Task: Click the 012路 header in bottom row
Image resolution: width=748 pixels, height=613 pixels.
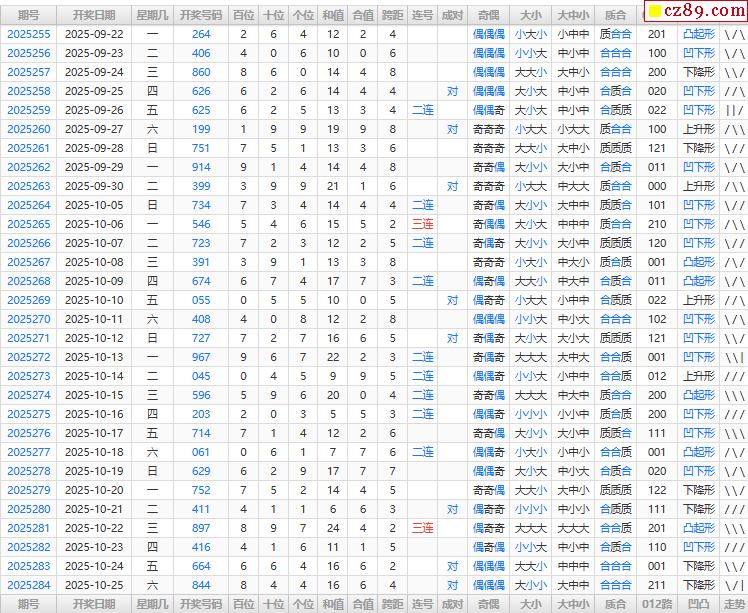Action: 657,604
